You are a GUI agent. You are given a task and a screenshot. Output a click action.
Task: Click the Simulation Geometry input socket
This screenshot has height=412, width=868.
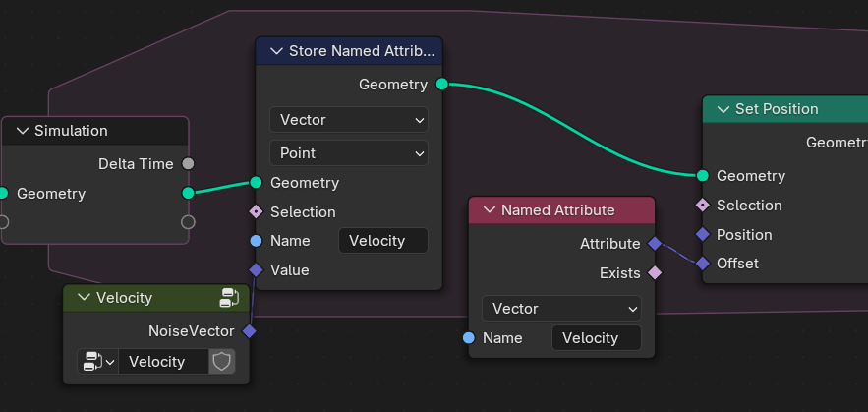[3, 193]
